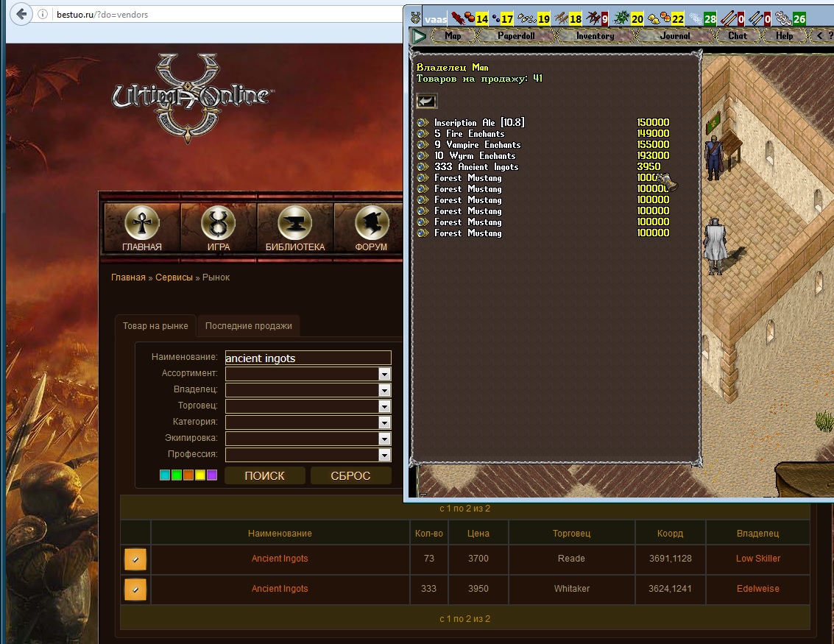Click the garlic reagent counter showing 19
This screenshot has width=834, height=644.
[x=534, y=19]
